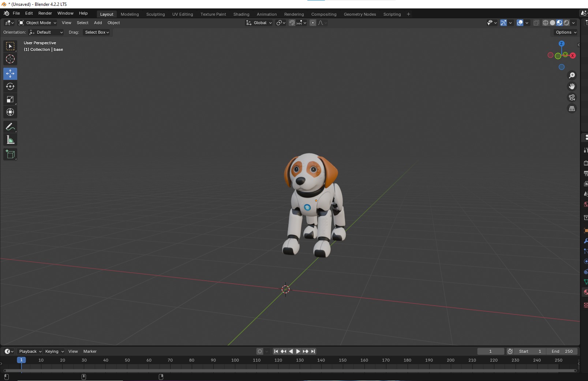Open the Render menu
The width and height of the screenshot is (588, 381).
[45, 13]
